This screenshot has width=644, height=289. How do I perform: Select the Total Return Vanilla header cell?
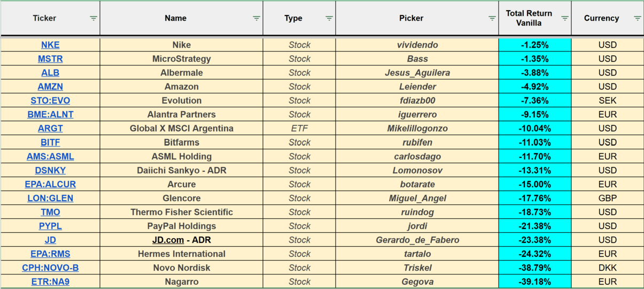529,19
